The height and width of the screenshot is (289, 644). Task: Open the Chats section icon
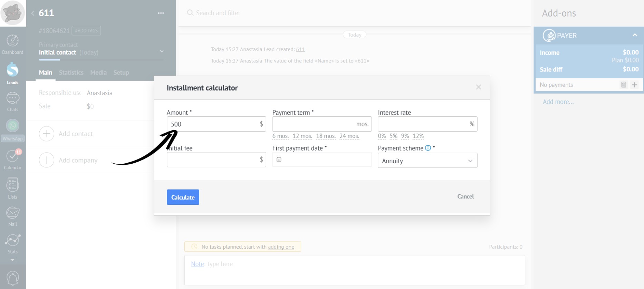click(x=13, y=102)
